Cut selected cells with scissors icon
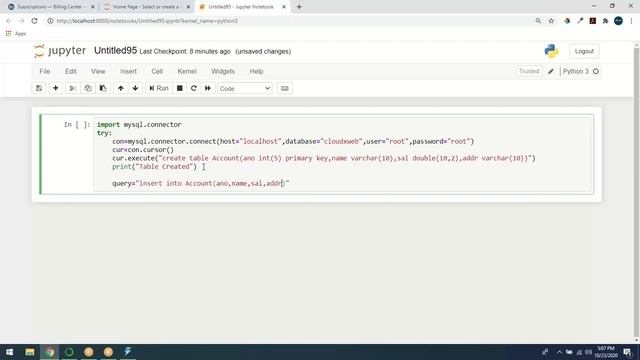Viewport: 640px width, 360px height. [x=73, y=88]
